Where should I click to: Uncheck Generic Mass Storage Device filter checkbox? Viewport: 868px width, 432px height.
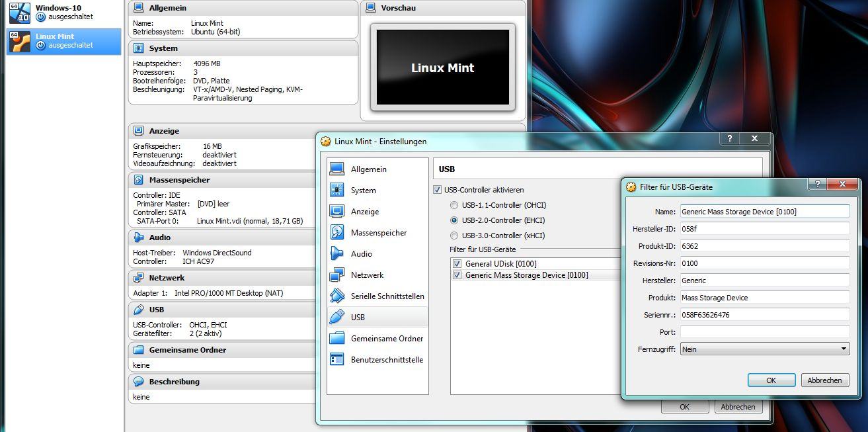457,275
